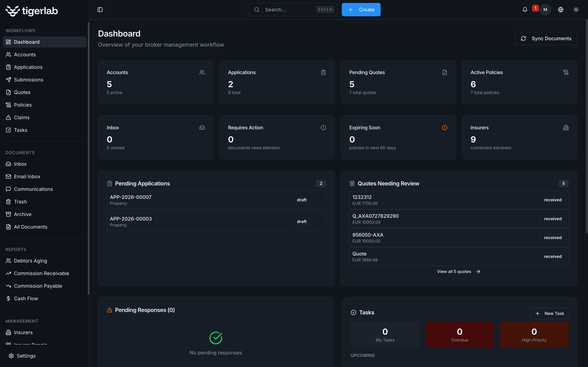This screenshot has height=367, width=588.
Task: Click the New Task button
Action: 549,313
